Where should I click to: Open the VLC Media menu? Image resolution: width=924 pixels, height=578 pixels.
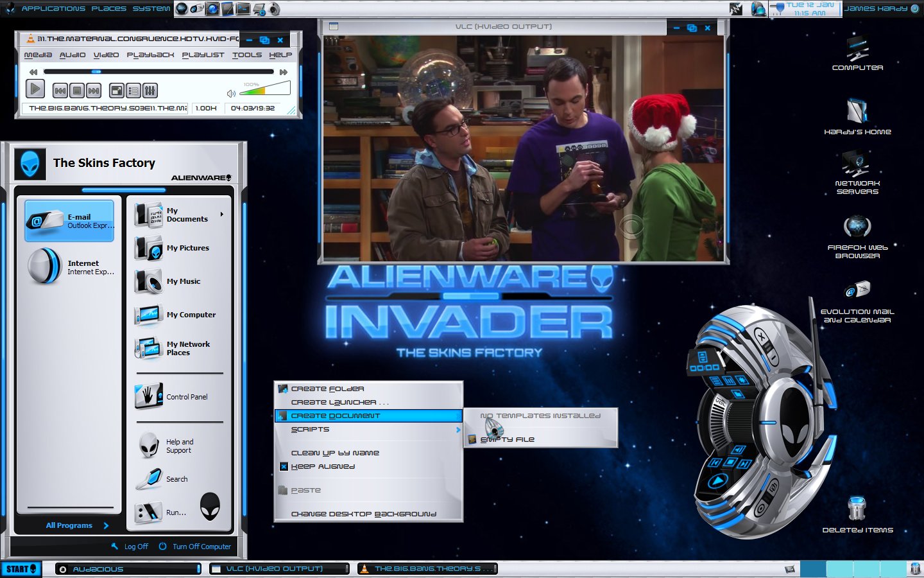pyautogui.click(x=38, y=55)
